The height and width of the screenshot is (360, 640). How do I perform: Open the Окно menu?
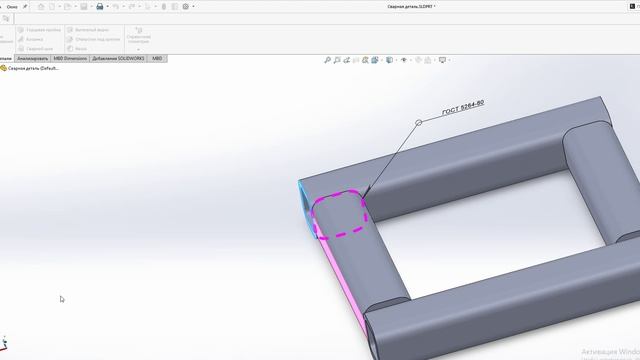point(12,7)
